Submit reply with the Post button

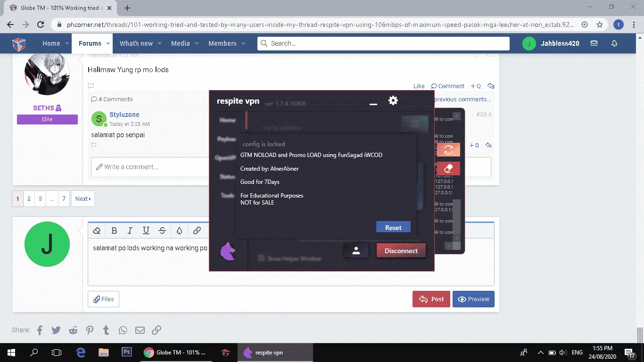[x=431, y=299]
